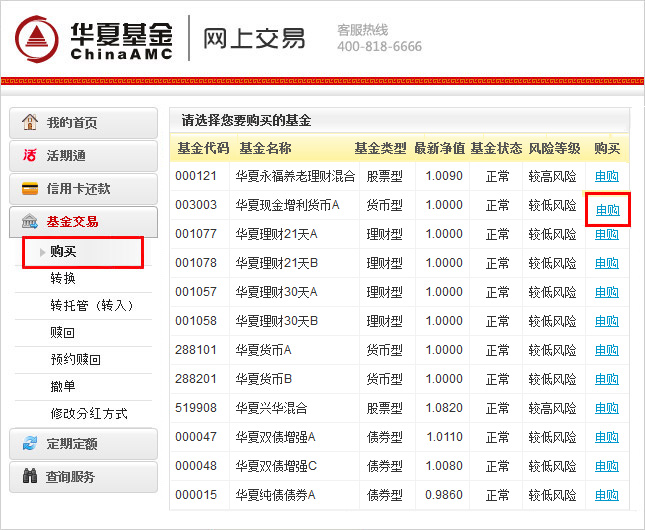Select 预约赎回 submenu item
645x530 pixels.
(76, 360)
